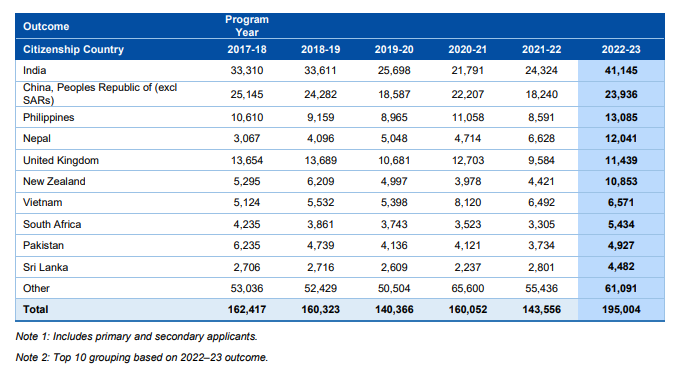Viewport: 682px width, 379px height.
Task: Click the Note 2 footnote text
Action: pyautogui.click(x=142, y=357)
